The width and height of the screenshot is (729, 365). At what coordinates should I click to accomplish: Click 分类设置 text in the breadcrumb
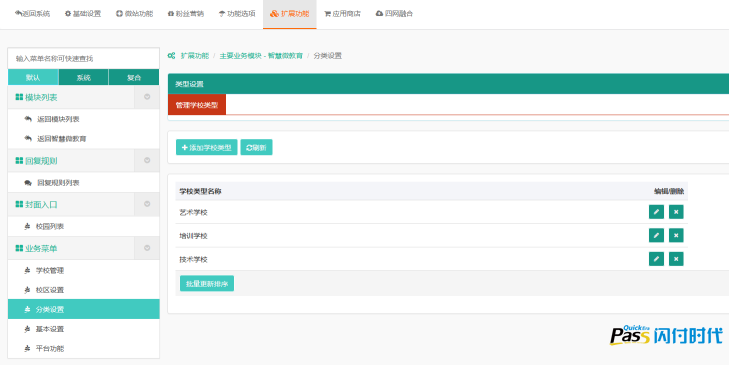(327, 56)
